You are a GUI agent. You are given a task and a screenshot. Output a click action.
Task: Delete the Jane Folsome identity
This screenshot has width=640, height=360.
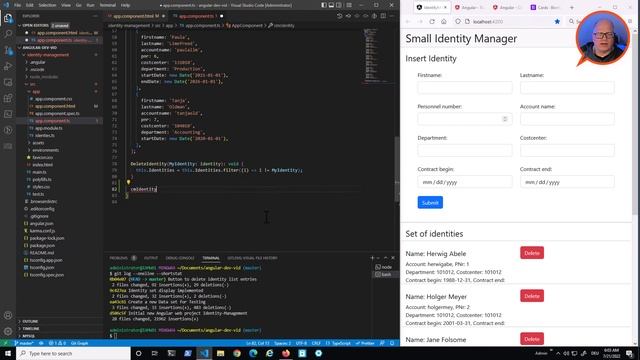[532, 339]
